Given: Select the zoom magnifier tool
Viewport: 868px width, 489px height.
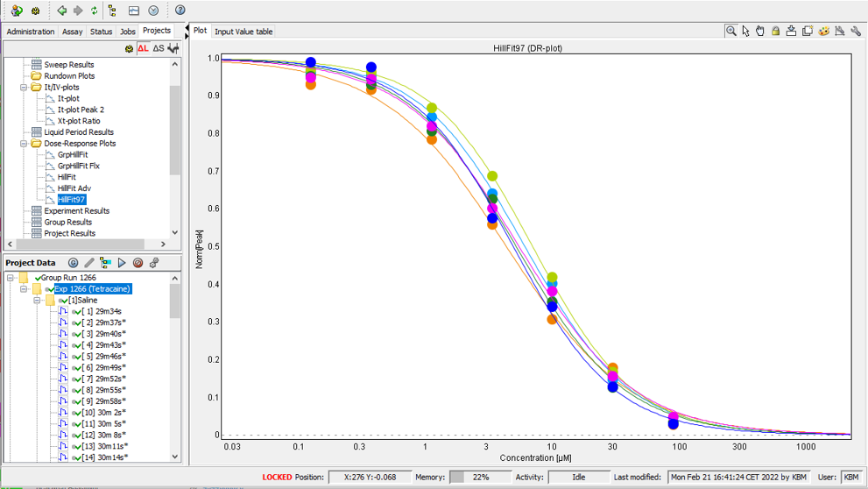Looking at the screenshot, I should 730,31.
